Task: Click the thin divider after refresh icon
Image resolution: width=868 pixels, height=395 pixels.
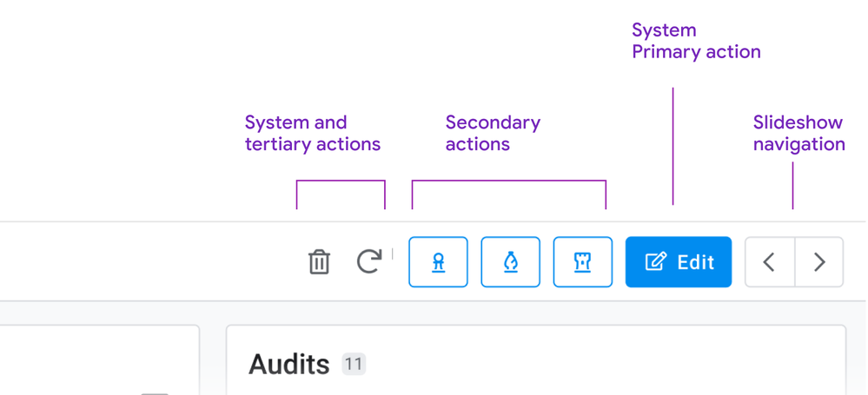Action: pos(393,253)
